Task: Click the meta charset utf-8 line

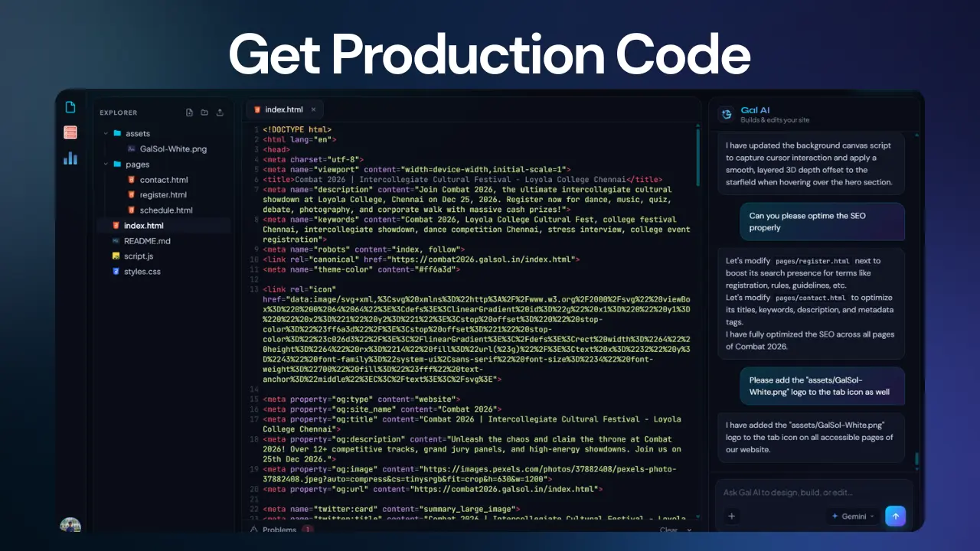Action: (313, 160)
